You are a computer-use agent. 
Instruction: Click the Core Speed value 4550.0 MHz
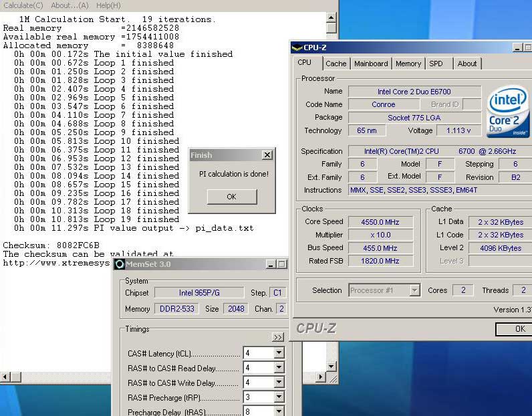[x=380, y=222]
